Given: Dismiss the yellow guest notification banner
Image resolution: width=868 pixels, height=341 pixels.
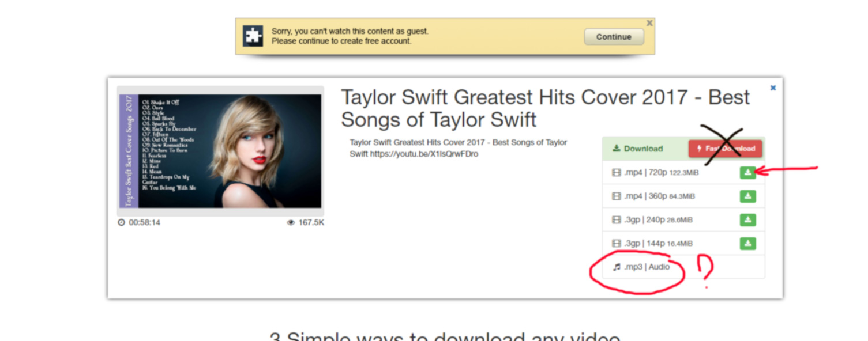Looking at the screenshot, I should point(649,24).
